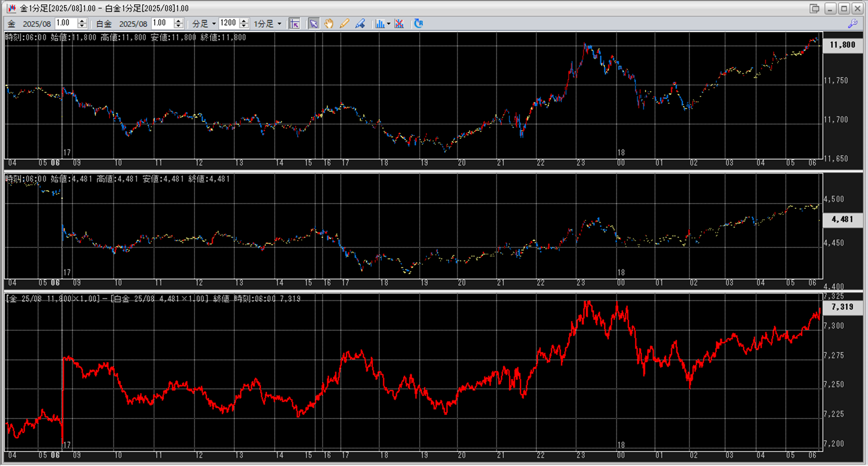Click the 白金 commodity label in toolbar
This screenshot has height=466, width=868.
[104, 24]
